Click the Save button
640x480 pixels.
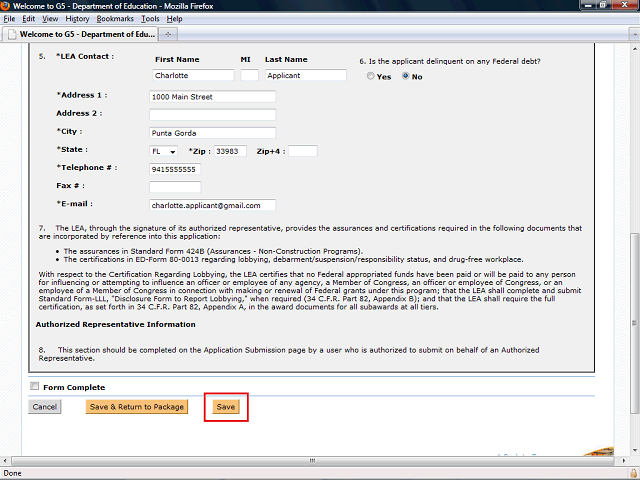point(226,407)
